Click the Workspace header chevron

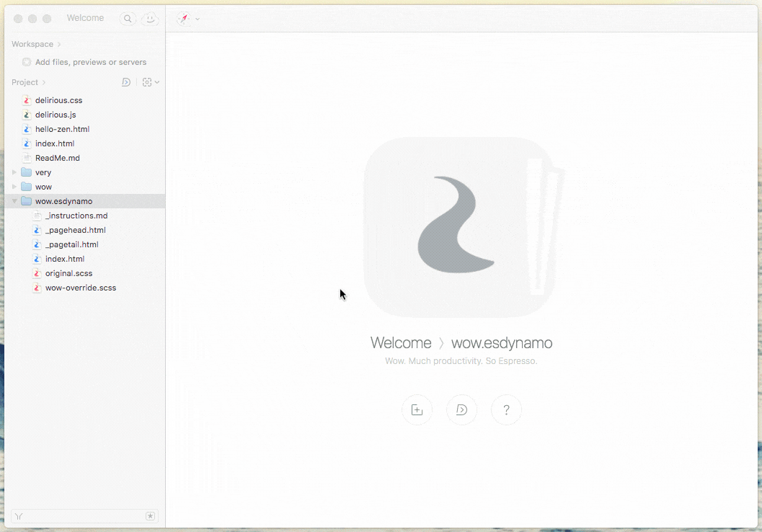[x=59, y=44]
